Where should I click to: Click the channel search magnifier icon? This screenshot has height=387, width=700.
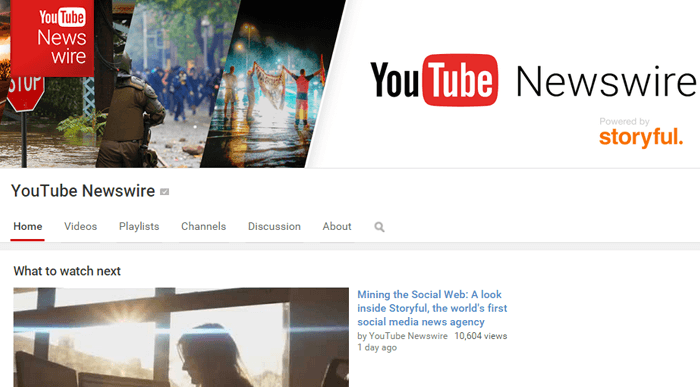(x=379, y=227)
